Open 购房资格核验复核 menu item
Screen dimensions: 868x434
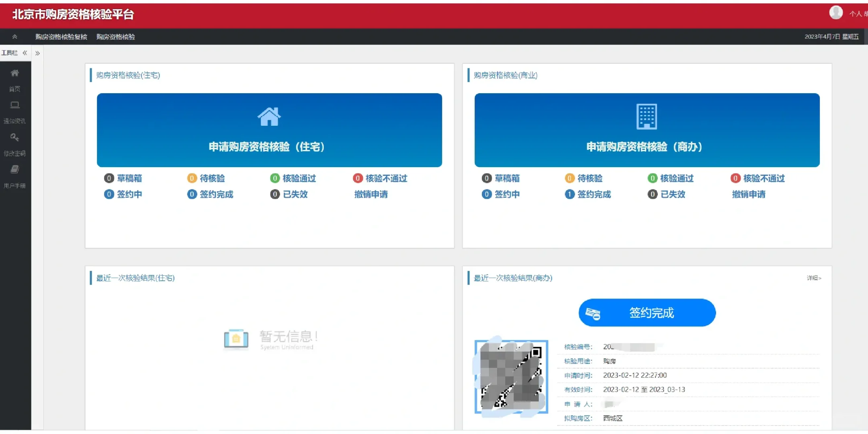(61, 37)
